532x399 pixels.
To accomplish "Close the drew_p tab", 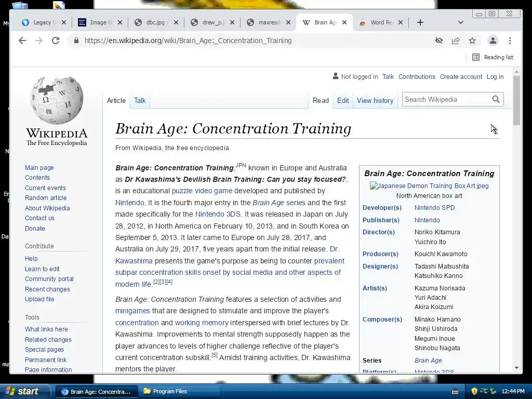I will (232, 22).
